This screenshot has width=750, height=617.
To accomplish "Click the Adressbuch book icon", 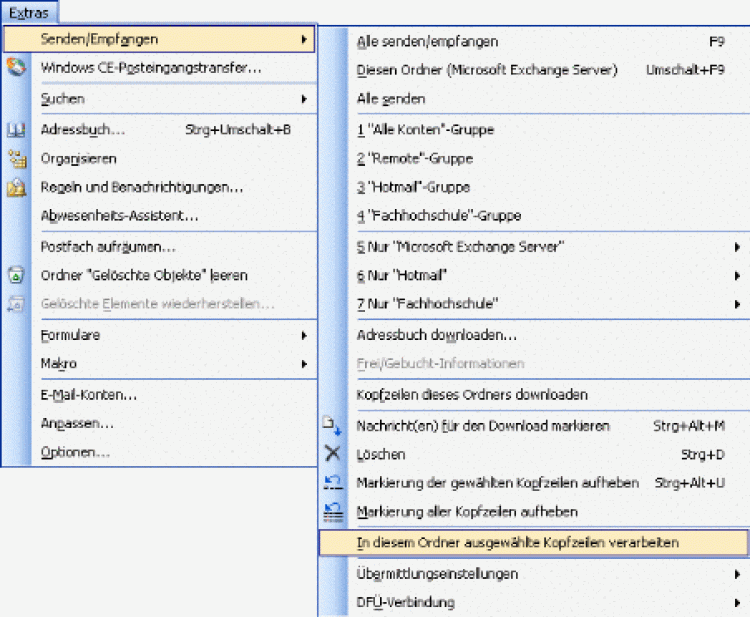I will [16, 129].
